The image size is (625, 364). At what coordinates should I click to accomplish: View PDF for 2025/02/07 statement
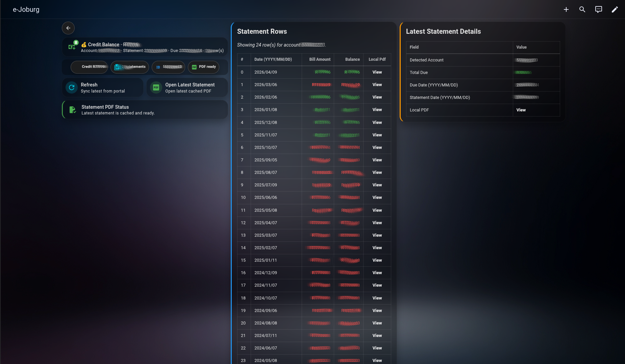point(377,248)
